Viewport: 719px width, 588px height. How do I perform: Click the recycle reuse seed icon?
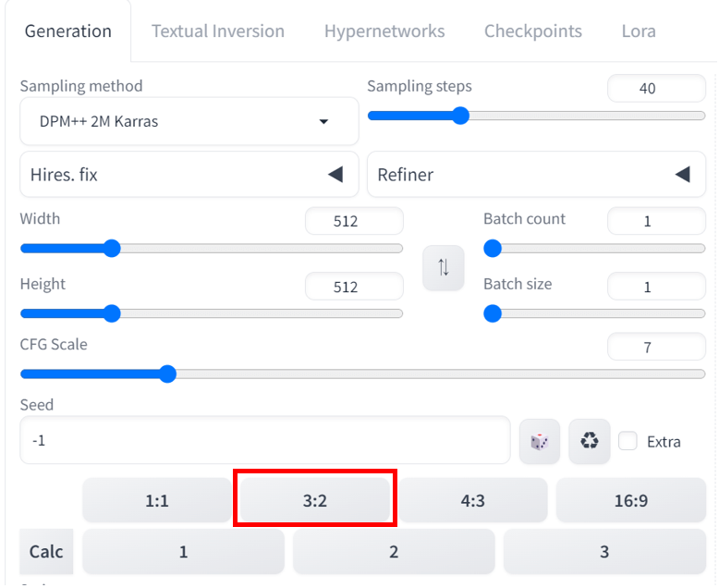click(x=590, y=441)
